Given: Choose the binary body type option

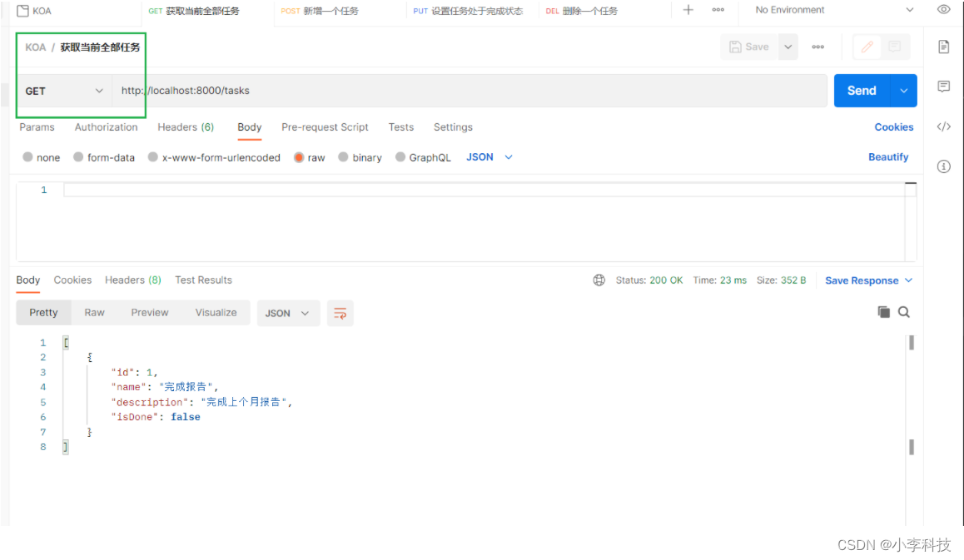Looking at the screenshot, I should [343, 157].
